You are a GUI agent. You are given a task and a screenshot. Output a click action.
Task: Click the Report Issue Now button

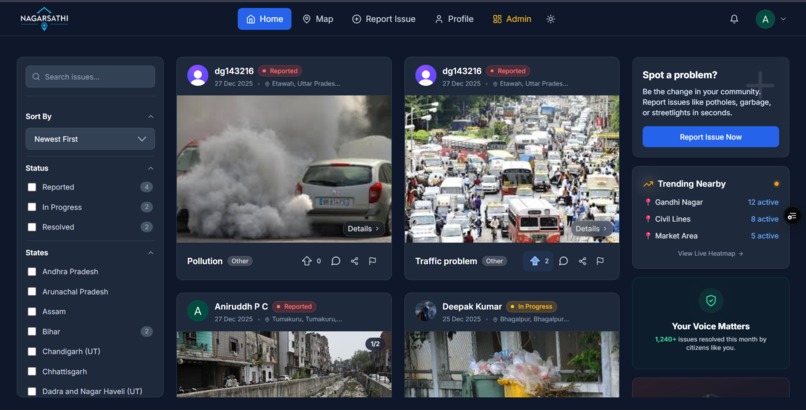pos(710,137)
